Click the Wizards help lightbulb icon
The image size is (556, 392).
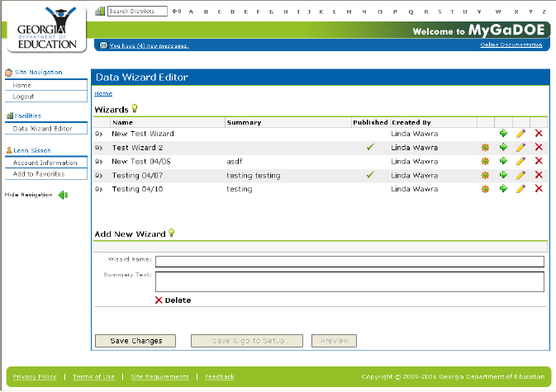[135, 108]
